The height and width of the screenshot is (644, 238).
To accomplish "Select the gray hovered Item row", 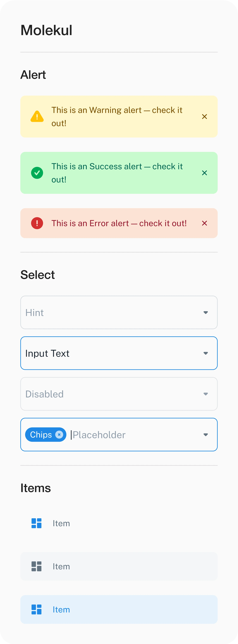I will pos(119,566).
